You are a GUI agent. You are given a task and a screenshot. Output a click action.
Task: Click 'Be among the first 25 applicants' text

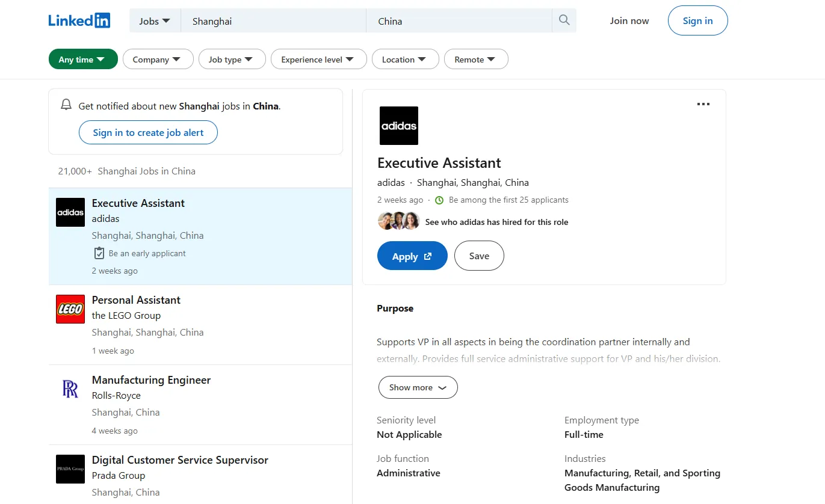(508, 200)
